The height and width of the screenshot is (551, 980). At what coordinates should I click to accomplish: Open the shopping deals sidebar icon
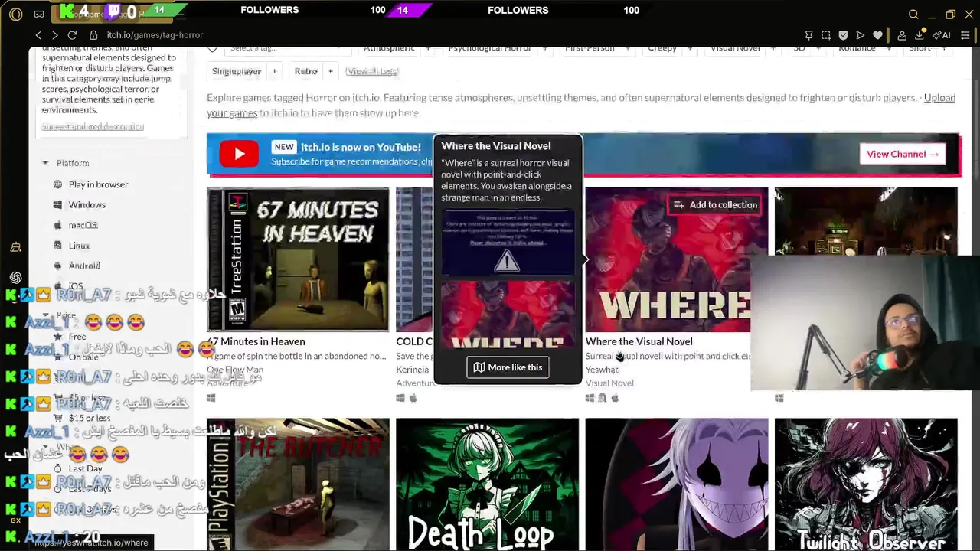pyautogui.click(x=15, y=247)
